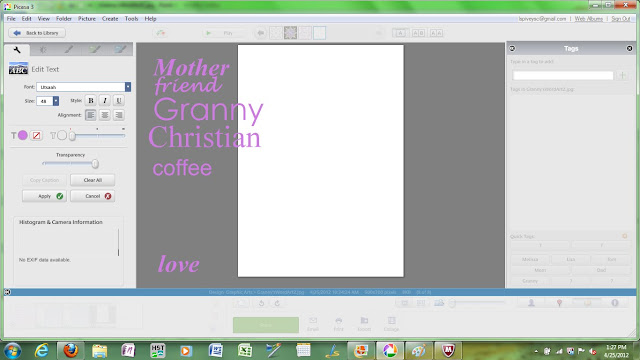Screen dimensions: 640x360
Task: Click the font Size value box
Action: point(44,101)
